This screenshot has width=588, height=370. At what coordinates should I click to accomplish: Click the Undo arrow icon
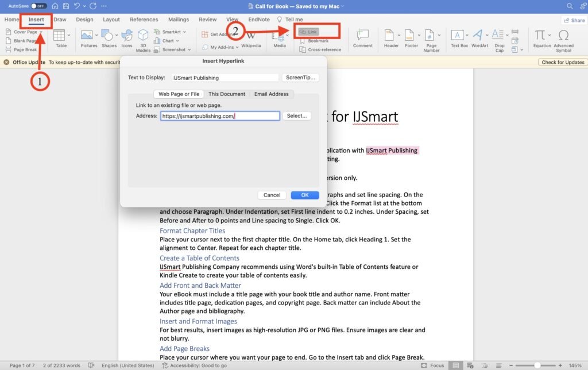pos(76,6)
